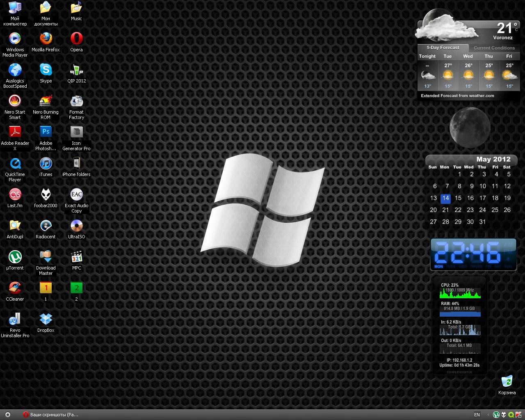Viewport: 525px width, 420px height.
Task: Click the Start orb on the taskbar
Action: point(7,415)
